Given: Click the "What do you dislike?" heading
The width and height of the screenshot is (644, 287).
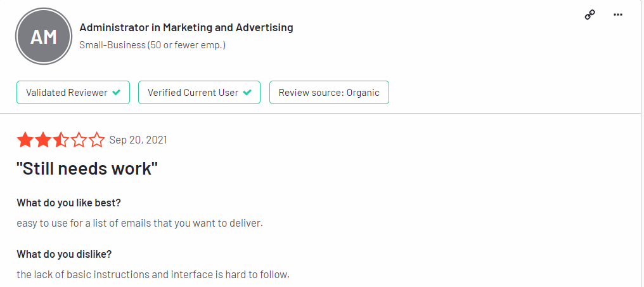Looking at the screenshot, I should pos(64,254).
